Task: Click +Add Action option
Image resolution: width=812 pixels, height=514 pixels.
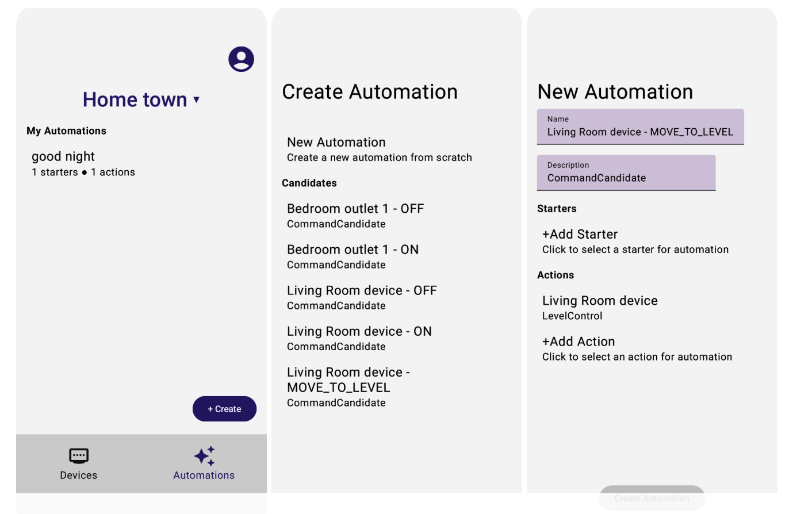Action: pos(637,348)
